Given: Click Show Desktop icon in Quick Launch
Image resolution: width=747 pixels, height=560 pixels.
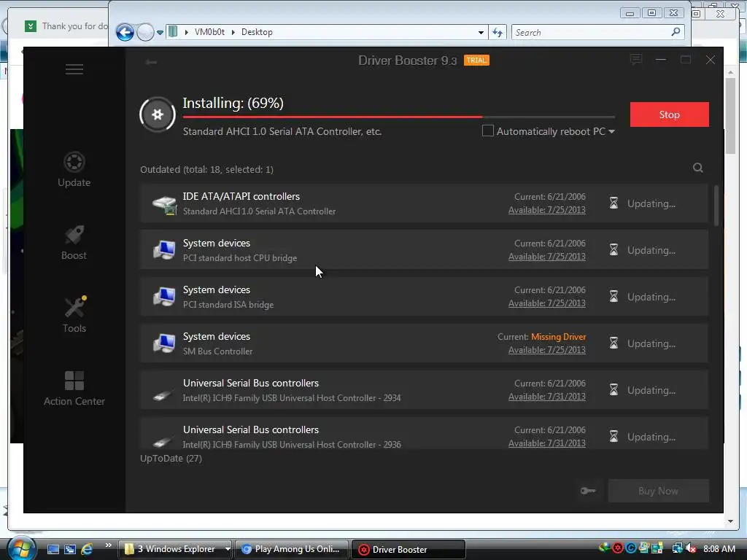Looking at the screenshot, I should (53, 550).
